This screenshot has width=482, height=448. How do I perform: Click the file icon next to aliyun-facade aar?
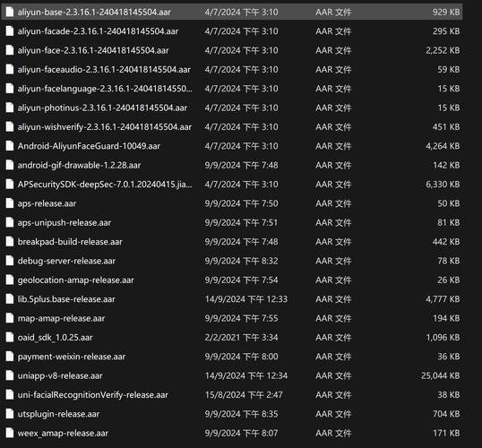point(10,31)
